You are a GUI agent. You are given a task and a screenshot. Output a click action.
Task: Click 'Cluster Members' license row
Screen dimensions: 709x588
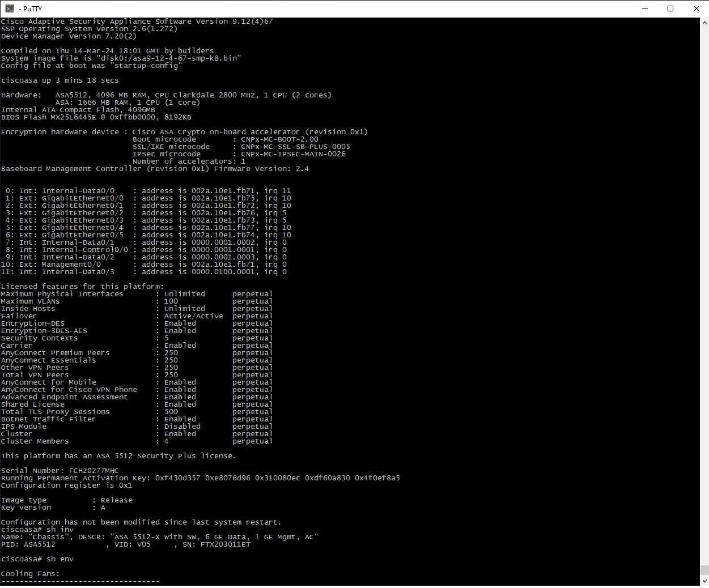(137, 441)
